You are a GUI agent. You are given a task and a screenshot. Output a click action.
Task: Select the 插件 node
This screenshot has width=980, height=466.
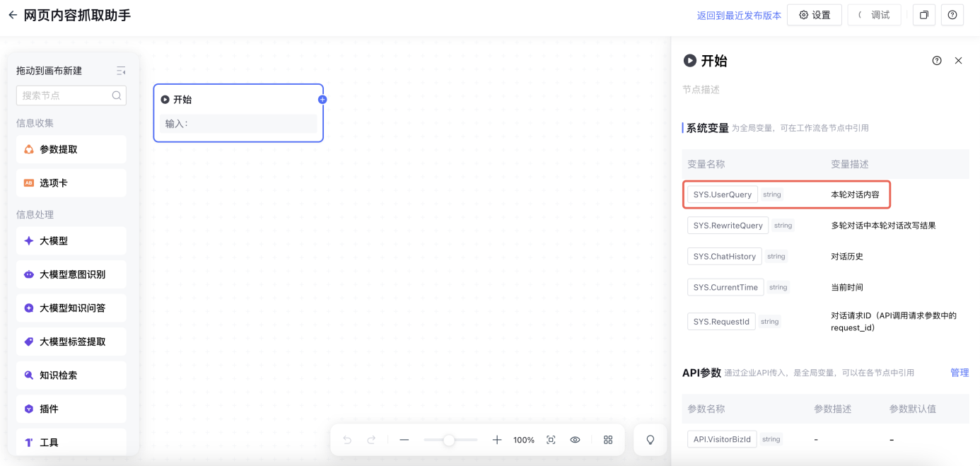(x=71, y=409)
